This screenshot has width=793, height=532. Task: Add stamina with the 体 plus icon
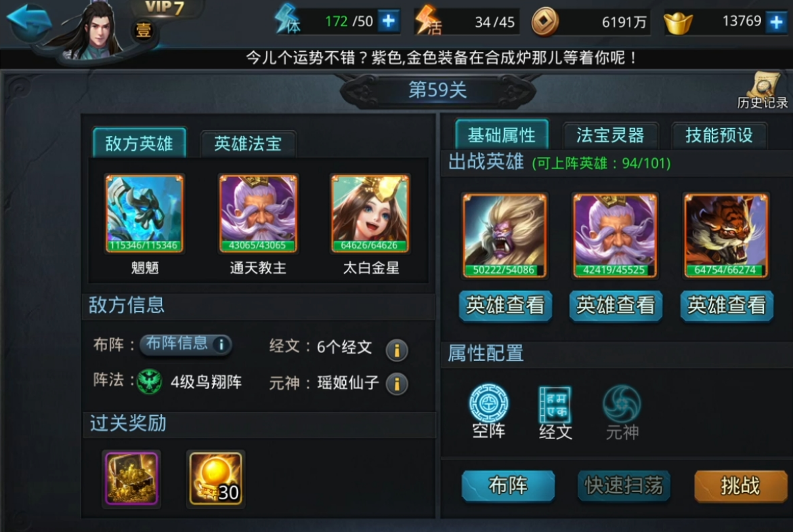point(389,21)
